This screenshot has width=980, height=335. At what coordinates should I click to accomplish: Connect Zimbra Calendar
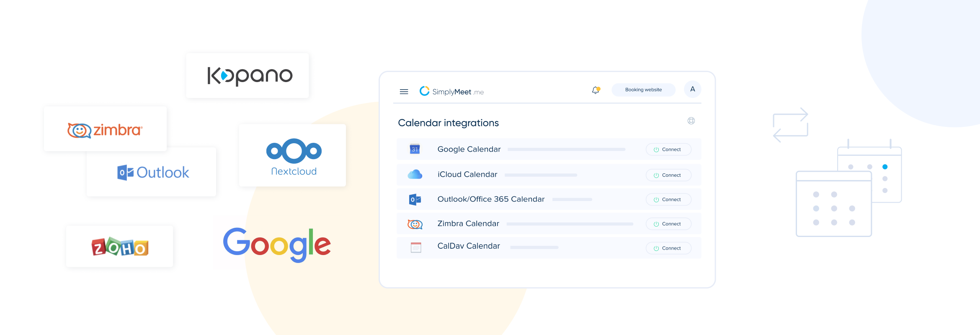click(x=668, y=224)
